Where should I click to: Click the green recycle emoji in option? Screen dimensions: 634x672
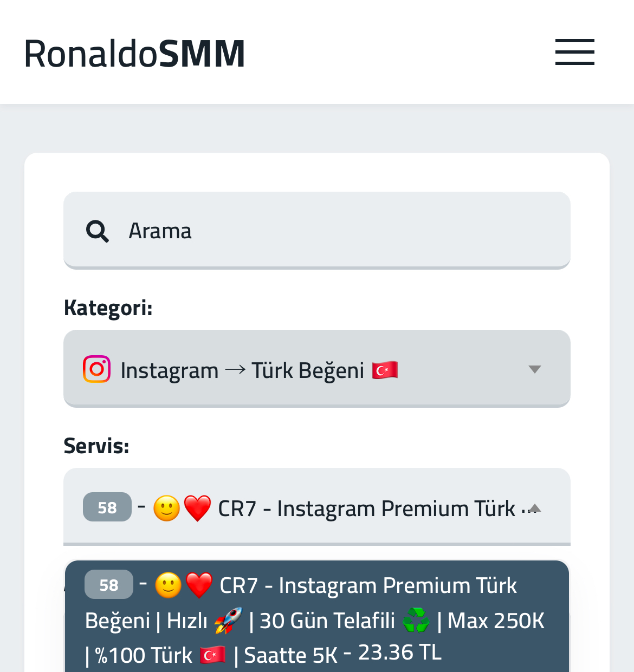click(416, 621)
